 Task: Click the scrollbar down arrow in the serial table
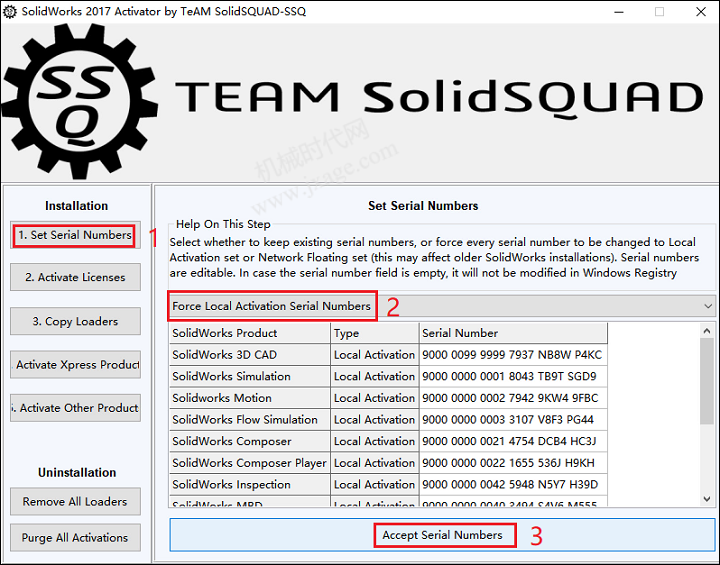tap(707, 498)
